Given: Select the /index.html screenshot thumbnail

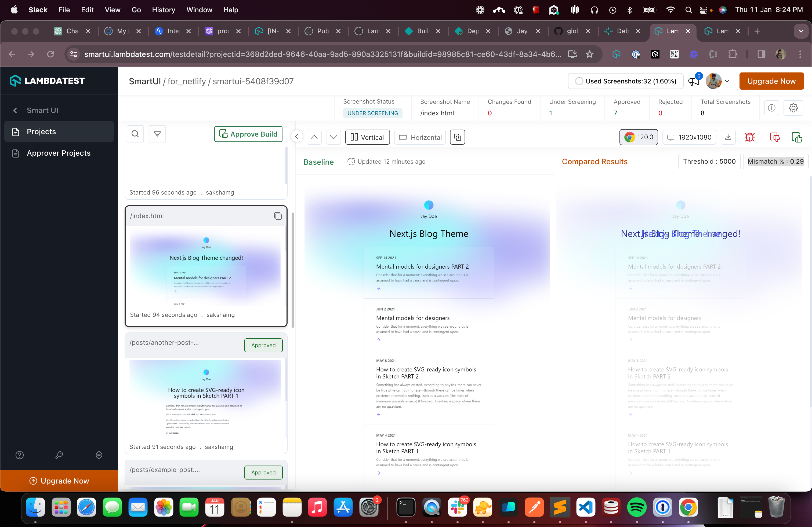Looking at the screenshot, I should (206, 264).
